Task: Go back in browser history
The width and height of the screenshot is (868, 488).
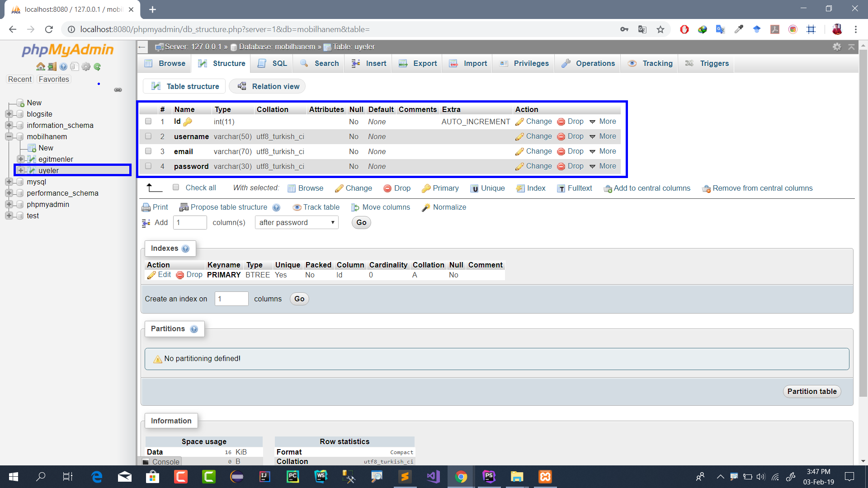Action: point(13,29)
